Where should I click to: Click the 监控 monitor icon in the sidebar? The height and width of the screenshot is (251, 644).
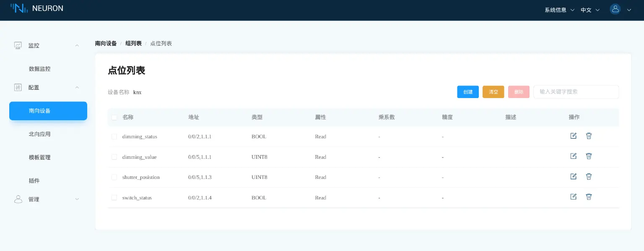pyautogui.click(x=18, y=45)
